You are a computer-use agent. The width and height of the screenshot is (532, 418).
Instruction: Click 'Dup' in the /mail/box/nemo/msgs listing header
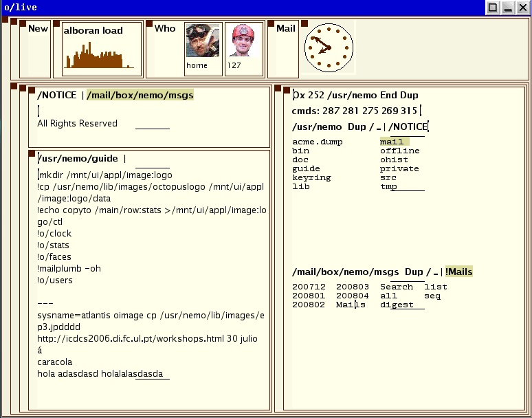414,272
